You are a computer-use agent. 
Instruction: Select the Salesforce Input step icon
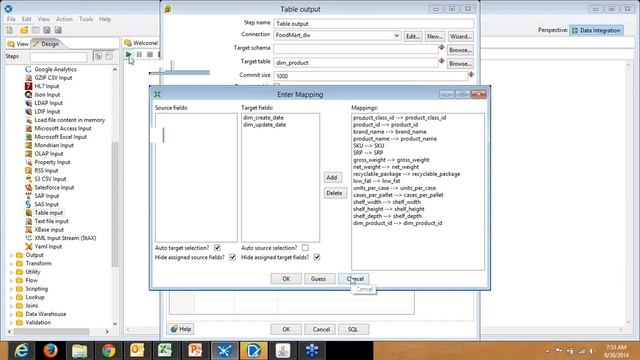28,187
